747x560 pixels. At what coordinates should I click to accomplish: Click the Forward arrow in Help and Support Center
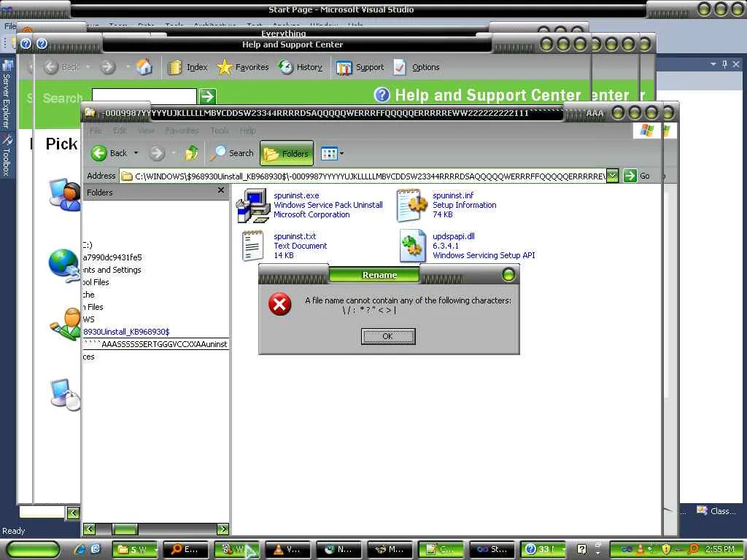click(108, 67)
